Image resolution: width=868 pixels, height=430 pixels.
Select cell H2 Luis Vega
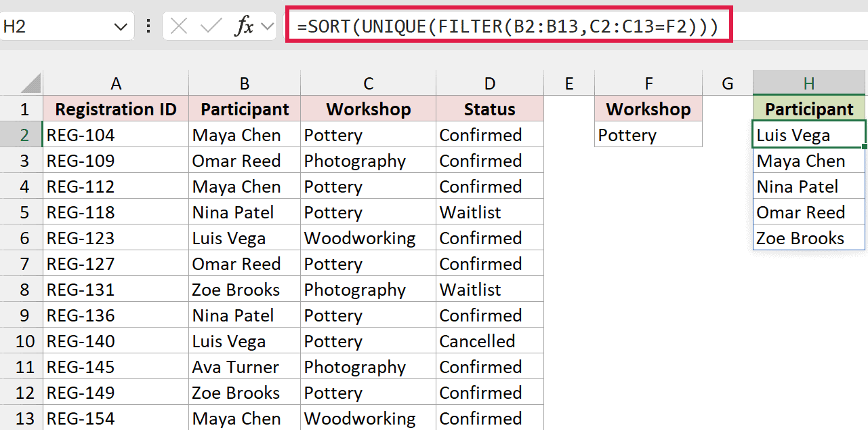pyautogui.click(x=809, y=135)
